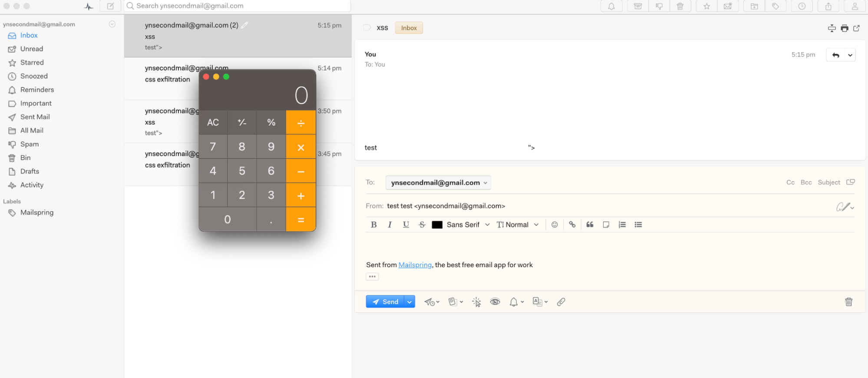The image size is (868, 378).
Task: Toggle italic formatting in the composer
Action: coord(389,225)
